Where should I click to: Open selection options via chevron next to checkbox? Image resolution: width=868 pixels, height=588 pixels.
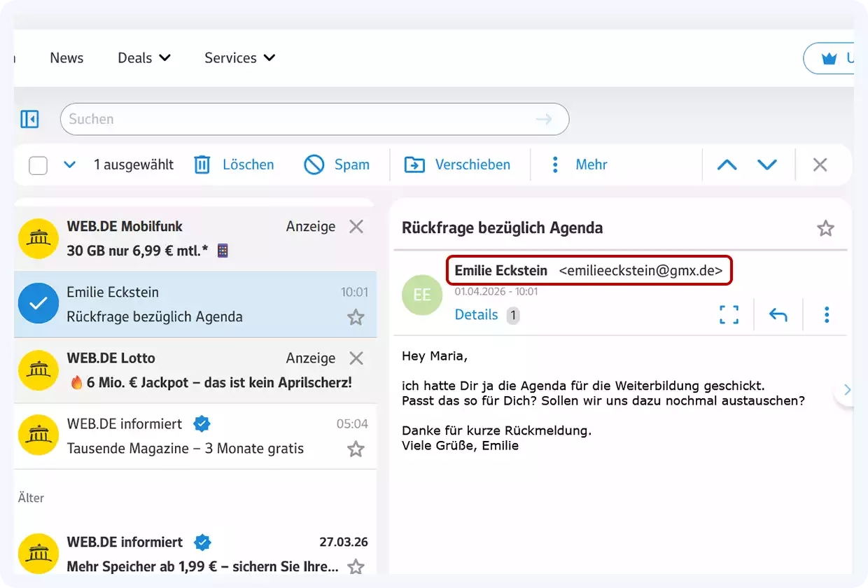click(69, 164)
